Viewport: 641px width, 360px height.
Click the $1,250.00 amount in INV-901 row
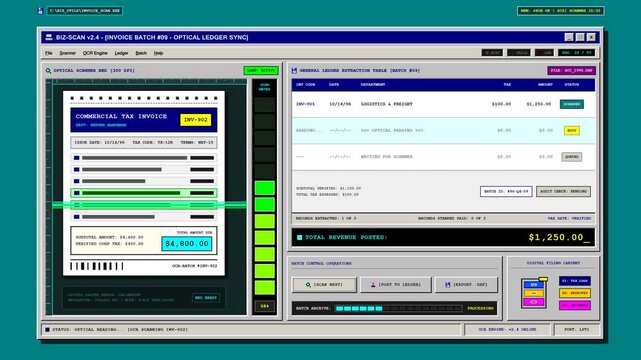(539, 104)
